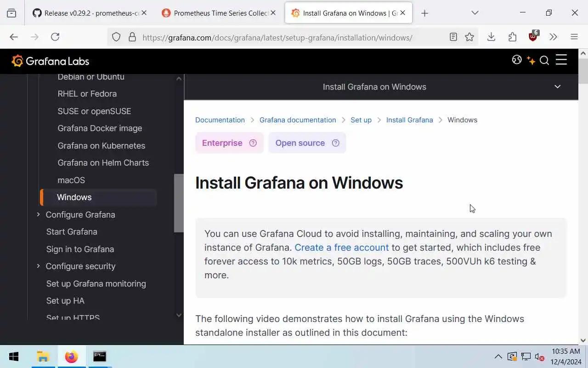The height and width of the screenshot is (368, 588).
Task: Expand the Install Grafana on Windows dropdown
Action: 557,87
